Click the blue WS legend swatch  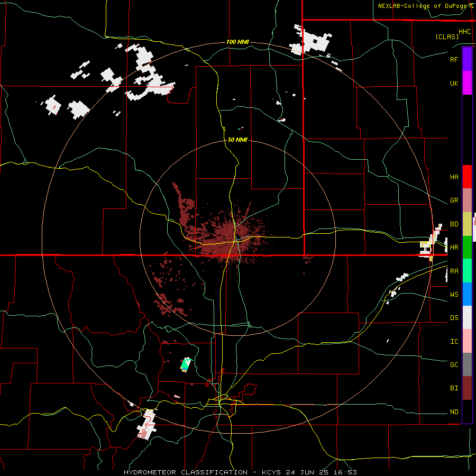click(x=467, y=294)
